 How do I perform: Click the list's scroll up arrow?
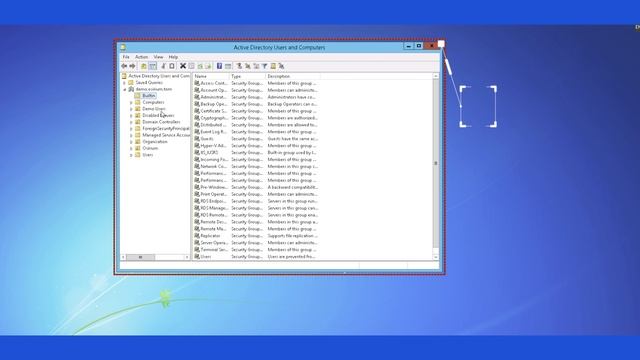(436, 76)
